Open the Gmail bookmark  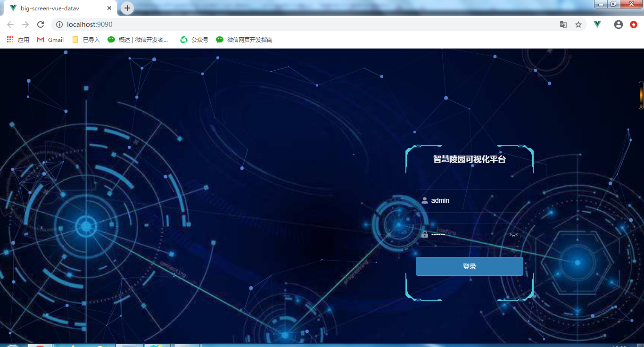50,40
